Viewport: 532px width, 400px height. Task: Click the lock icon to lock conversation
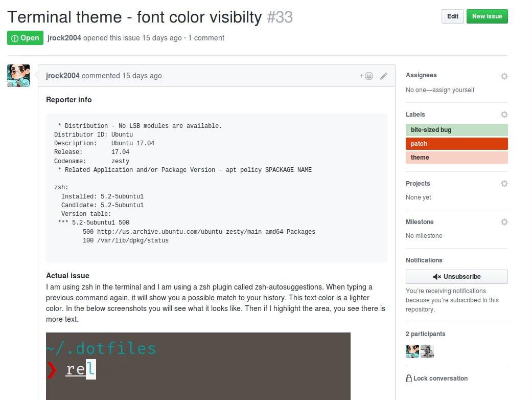point(408,378)
